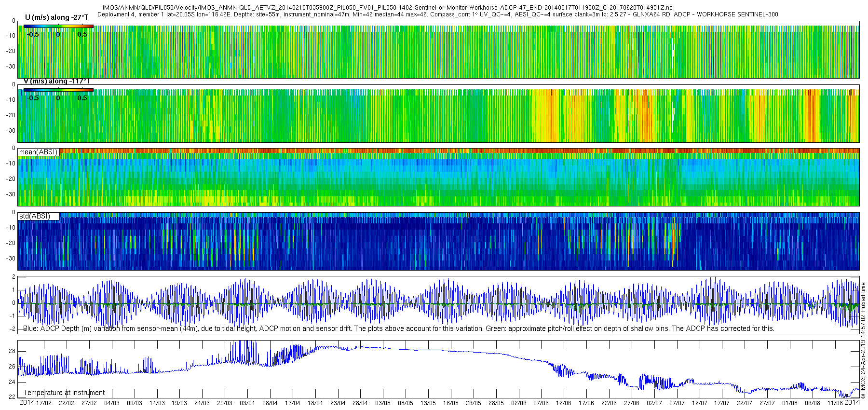
Task: Click the V velocity colorbar legend
Action: tap(58, 90)
